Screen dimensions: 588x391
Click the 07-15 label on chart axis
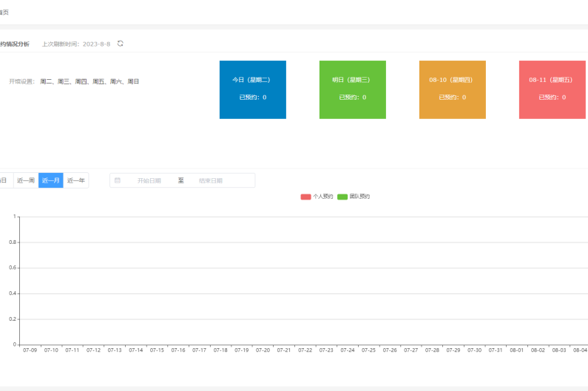coord(157,350)
